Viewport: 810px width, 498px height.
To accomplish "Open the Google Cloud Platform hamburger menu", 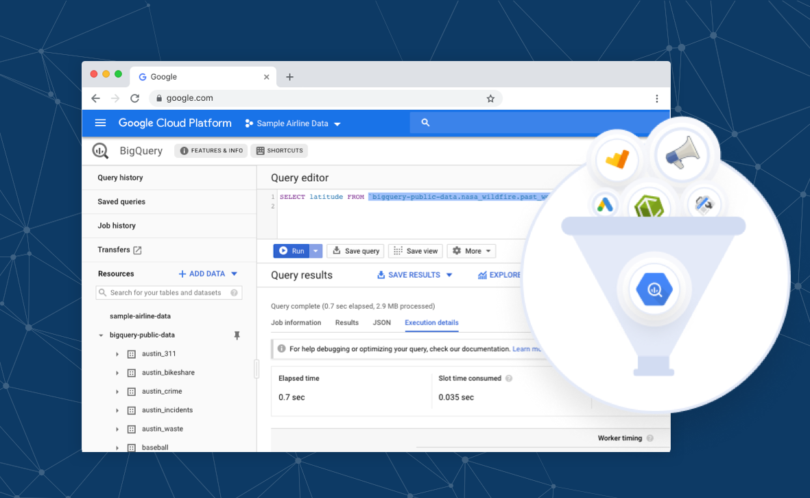I will (100, 123).
